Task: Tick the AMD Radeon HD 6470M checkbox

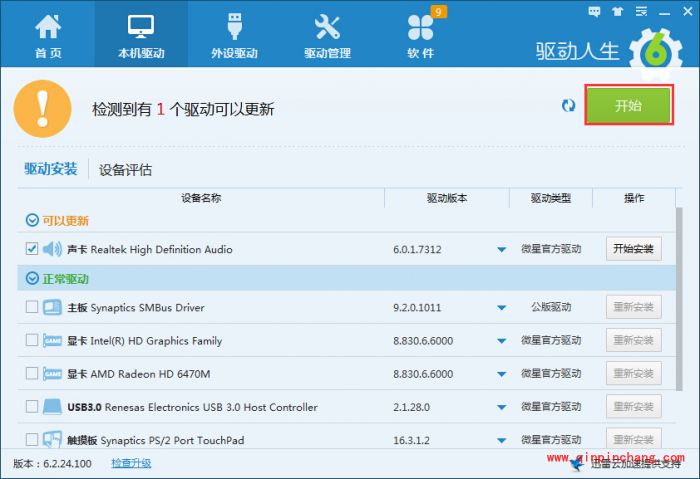Action: (x=32, y=373)
